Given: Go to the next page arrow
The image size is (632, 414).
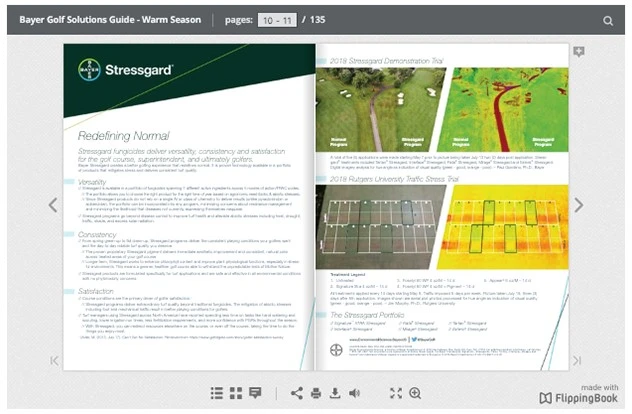Looking at the screenshot, I should click(x=578, y=205).
